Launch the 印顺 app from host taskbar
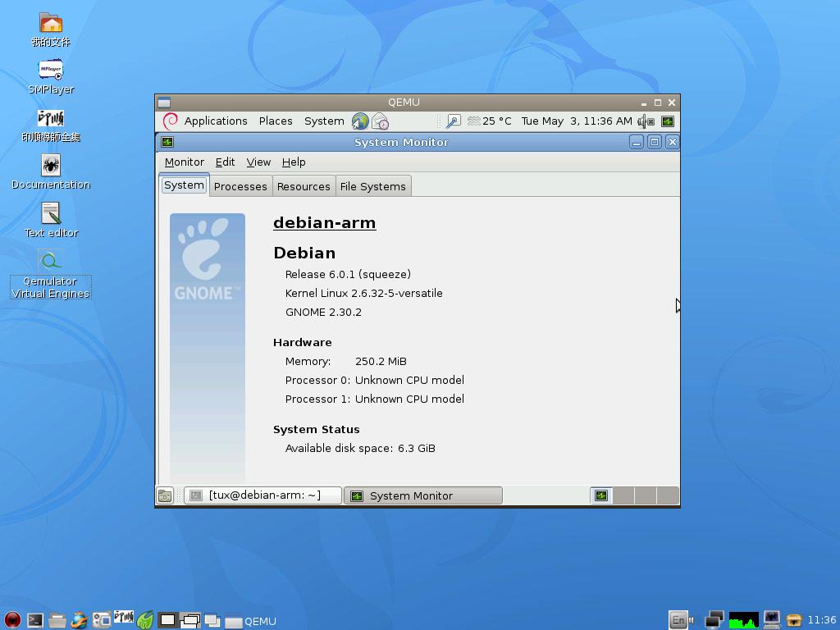The image size is (840, 630). point(124,617)
